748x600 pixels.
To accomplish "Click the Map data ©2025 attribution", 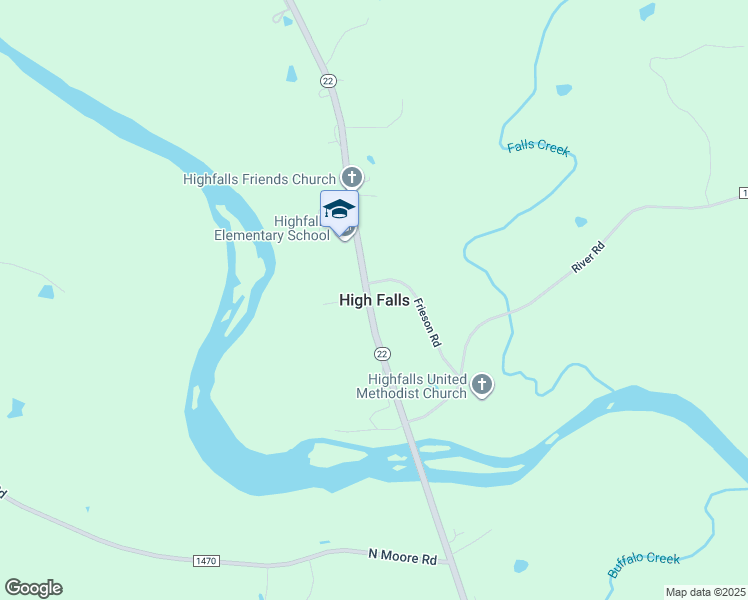I will (706, 592).
